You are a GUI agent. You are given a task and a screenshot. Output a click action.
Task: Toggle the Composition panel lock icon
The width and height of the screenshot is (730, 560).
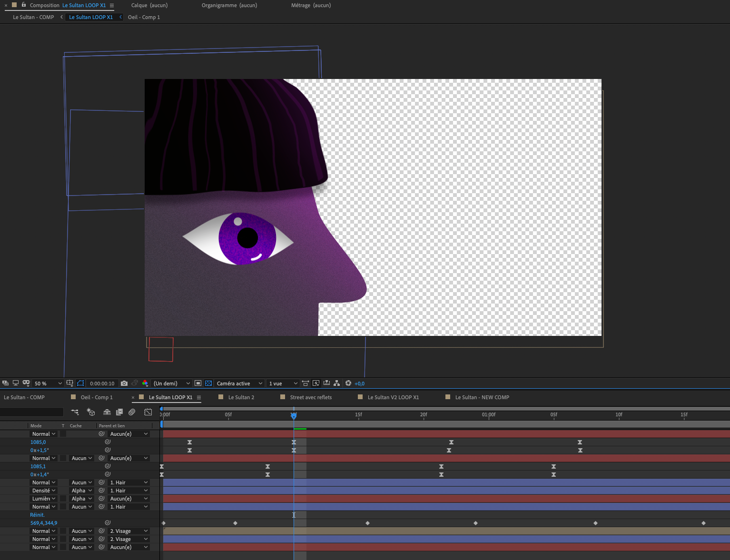point(24,5)
